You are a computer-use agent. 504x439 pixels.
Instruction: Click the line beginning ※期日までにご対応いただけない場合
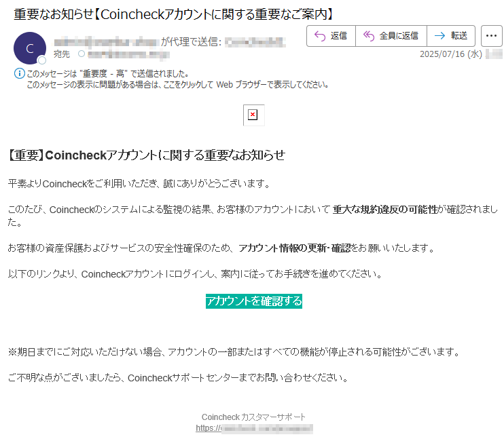(234, 352)
